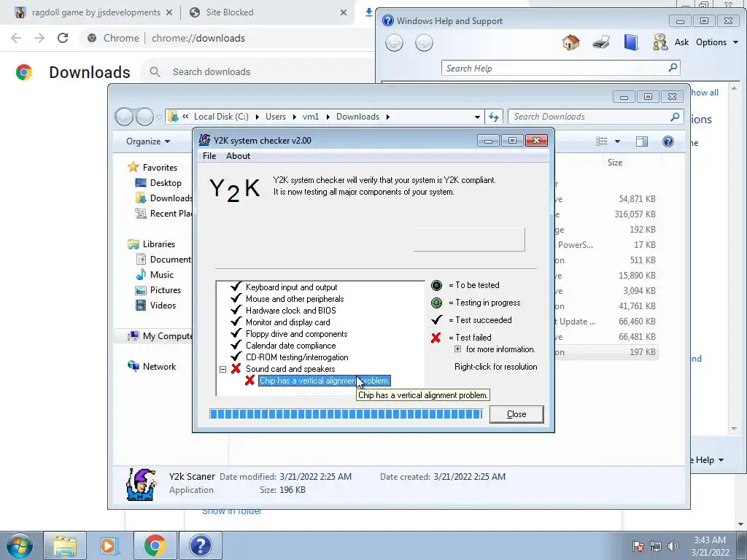Click the Browse Help book icon
This screenshot has width=747, height=560.
pos(631,42)
